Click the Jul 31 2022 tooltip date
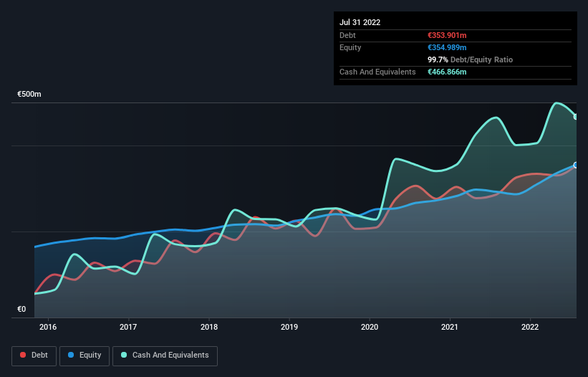 [360, 22]
